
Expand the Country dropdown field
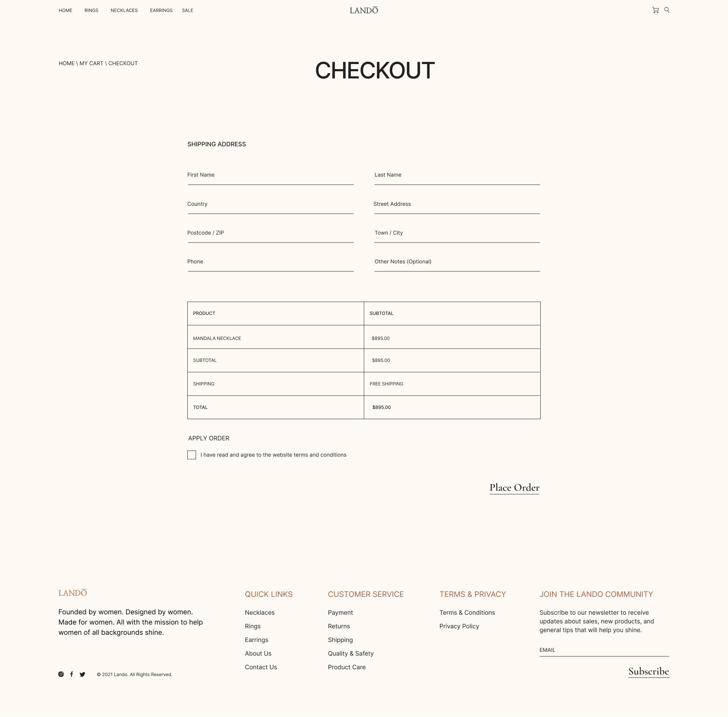click(270, 206)
